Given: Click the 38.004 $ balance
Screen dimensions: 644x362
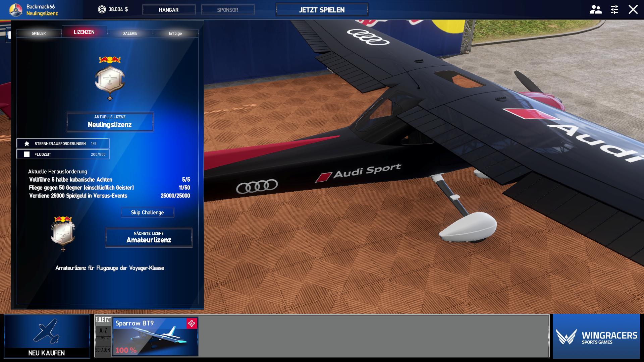Looking at the screenshot, I should coord(118,9).
